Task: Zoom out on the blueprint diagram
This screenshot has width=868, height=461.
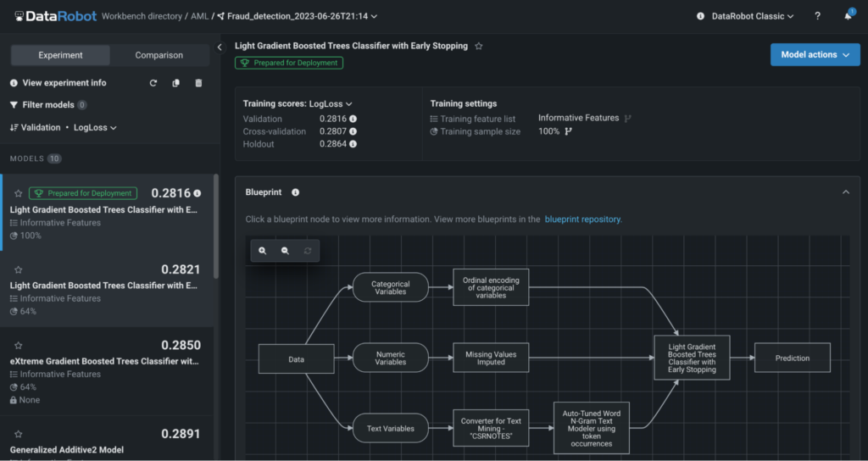Action: pyautogui.click(x=285, y=251)
